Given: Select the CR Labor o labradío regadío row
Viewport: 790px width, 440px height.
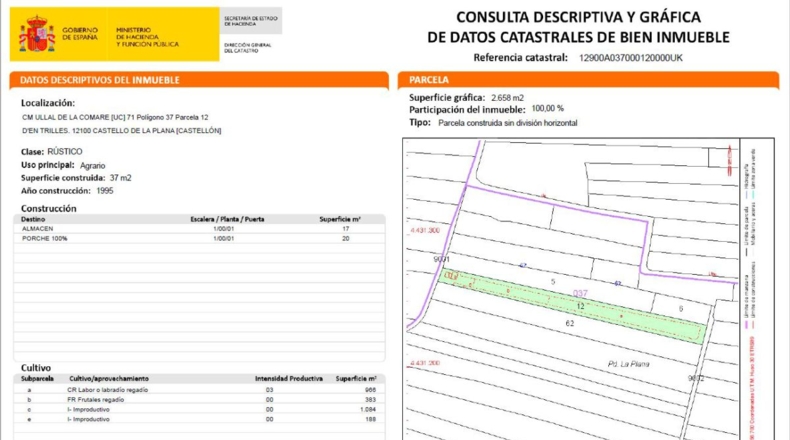Looking at the screenshot, I should tap(200, 390).
